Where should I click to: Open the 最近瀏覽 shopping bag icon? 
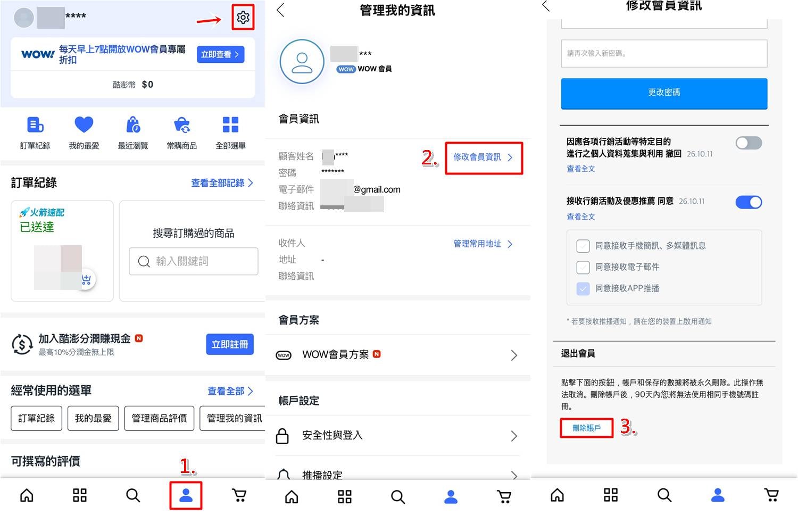click(133, 124)
